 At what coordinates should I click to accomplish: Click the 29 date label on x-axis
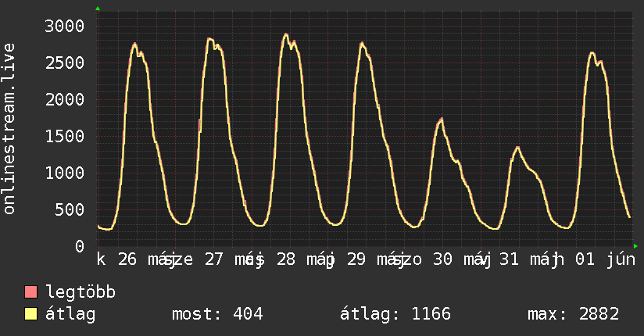(356, 259)
